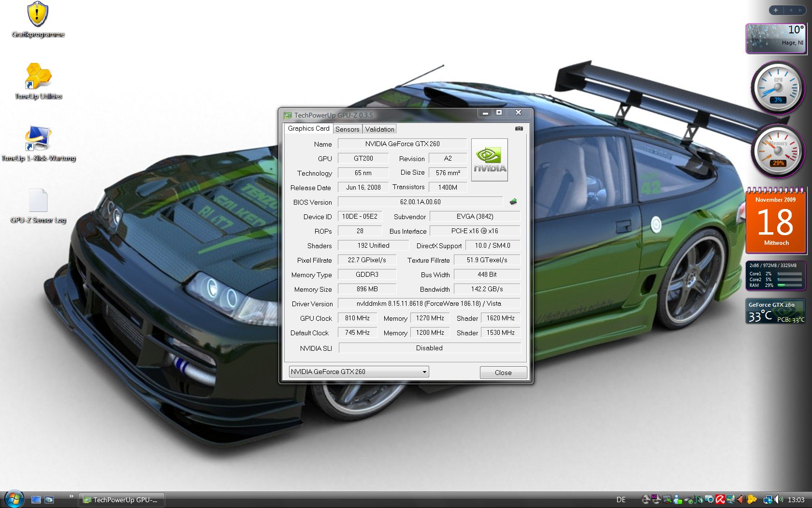
Task: Click the safely remove hardware tray icon
Action: click(x=688, y=500)
